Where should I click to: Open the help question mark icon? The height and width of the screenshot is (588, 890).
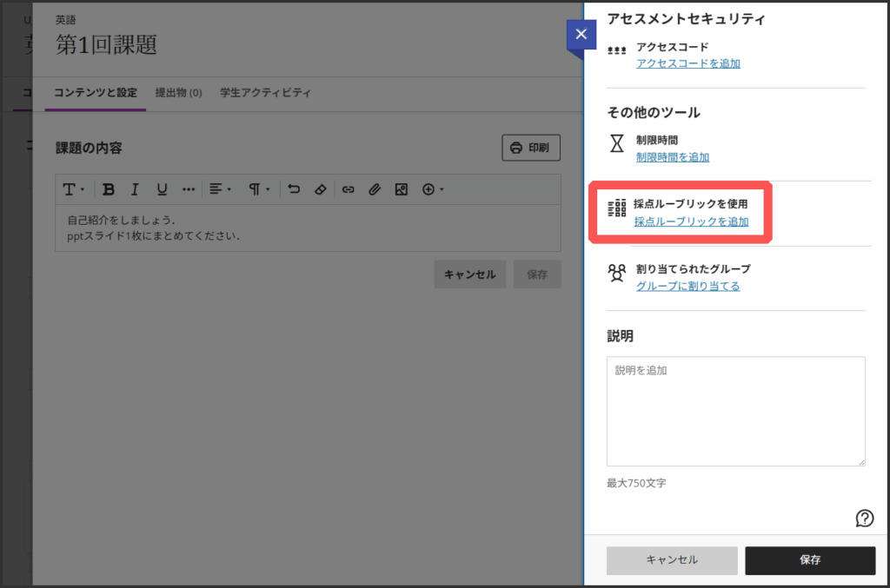point(864,519)
